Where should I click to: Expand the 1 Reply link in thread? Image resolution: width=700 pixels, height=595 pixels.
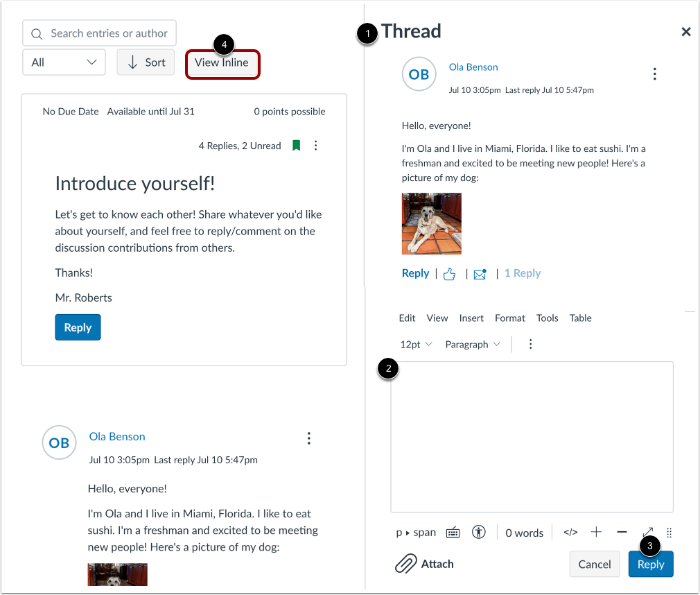point(523,273)
